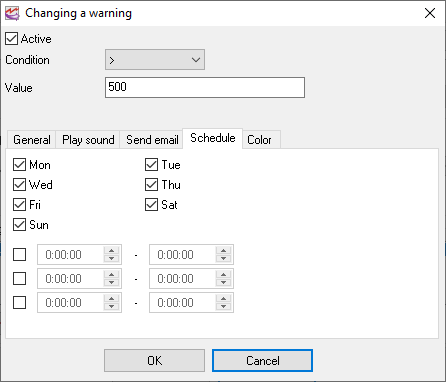The height and width of the screenshot is (382, 446).
Task: Switch to the General tab
Action: (32, 140)
